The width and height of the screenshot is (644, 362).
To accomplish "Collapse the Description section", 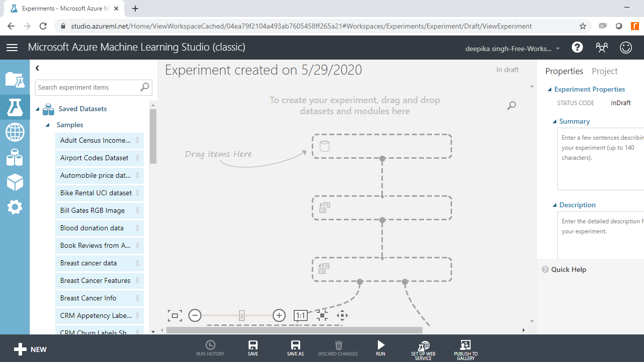I will (x=555, y=205).
